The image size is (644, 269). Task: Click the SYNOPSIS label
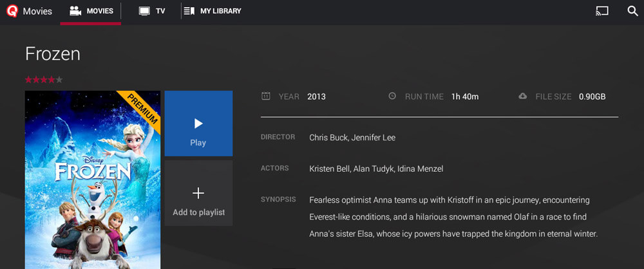click(x=278, y=199)
